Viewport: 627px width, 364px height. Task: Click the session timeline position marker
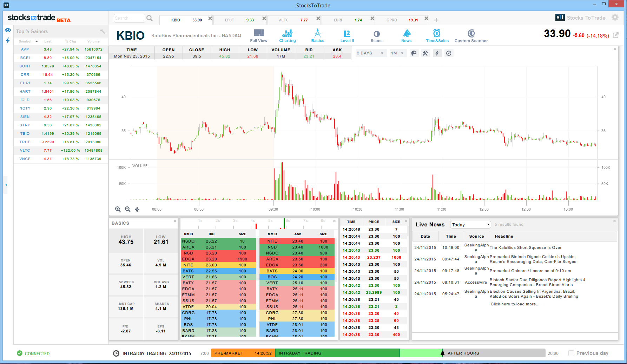pos(442,352)
